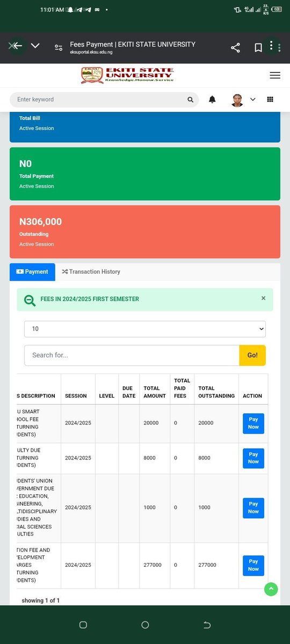
Task: Switch to the Payment tab
Action: coord(32,272)
